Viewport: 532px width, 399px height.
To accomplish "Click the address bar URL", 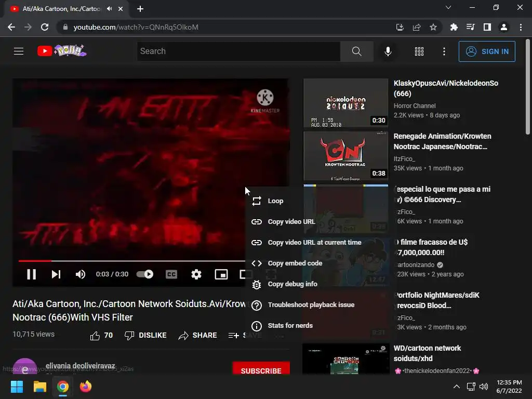I will point(136,27).
